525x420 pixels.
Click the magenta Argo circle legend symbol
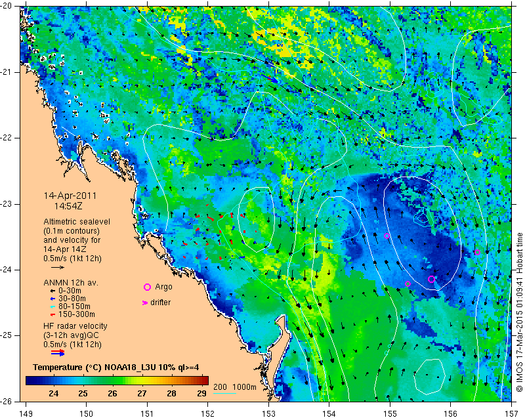tap(147, 287)
